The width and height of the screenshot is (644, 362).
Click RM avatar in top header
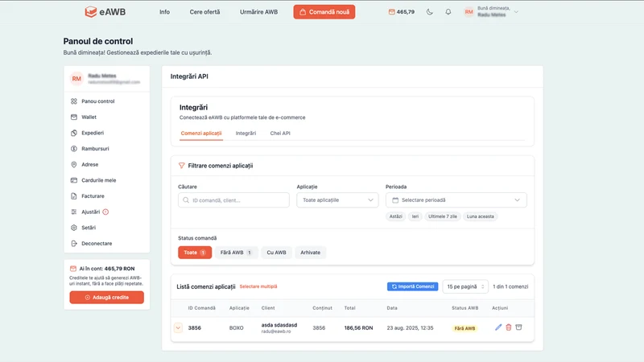469,12
